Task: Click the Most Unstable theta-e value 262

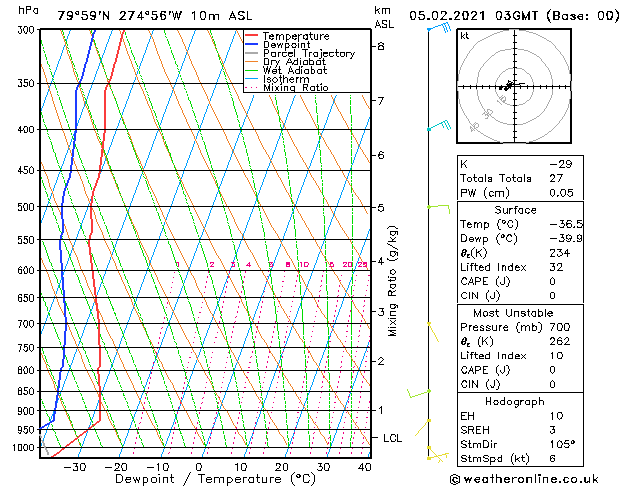Action: point(560,341)
